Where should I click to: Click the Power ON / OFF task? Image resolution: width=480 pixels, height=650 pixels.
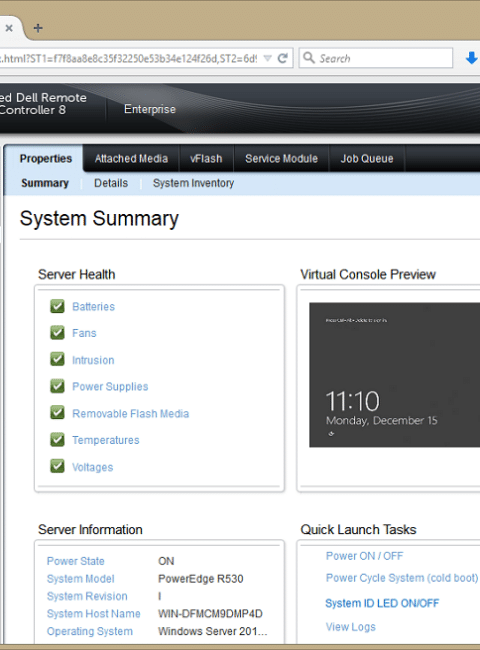click(364, 556)
